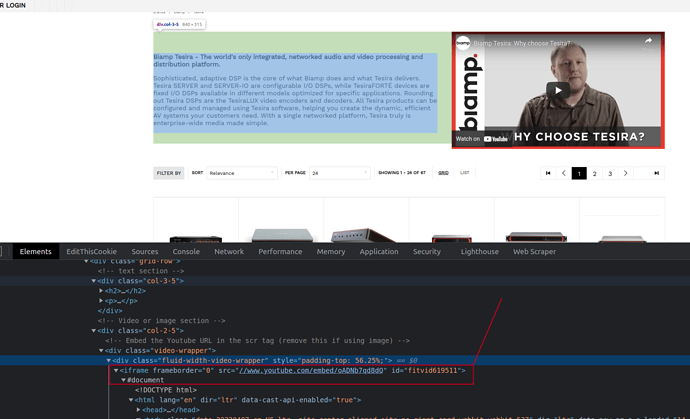Screen dimensions: 690x419
Task: Click the 'Sophisticated, adaptive DSP' paragraph
Action: pos(295,100)
